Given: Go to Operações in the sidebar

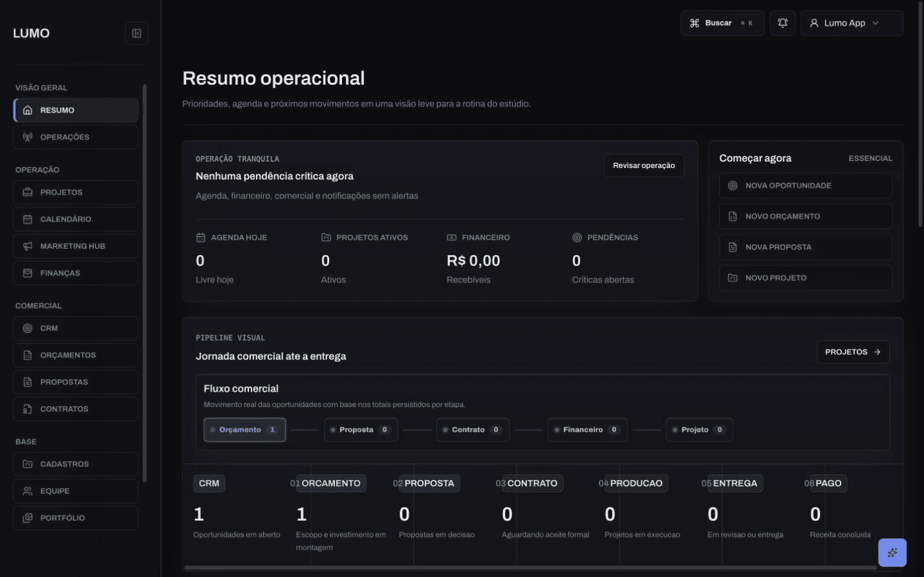Looking at the screenshot, I should click(x=76, y=138).
